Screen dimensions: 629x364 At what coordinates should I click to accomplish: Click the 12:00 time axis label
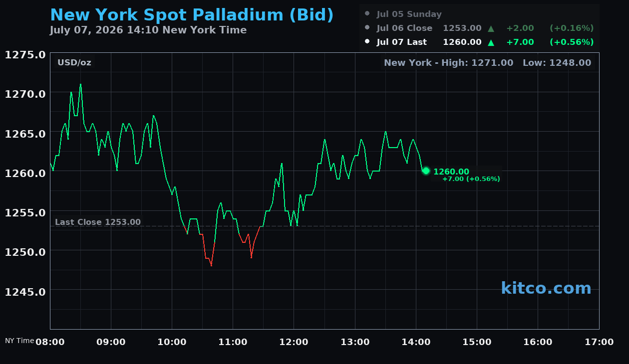(x=294, y=342)
